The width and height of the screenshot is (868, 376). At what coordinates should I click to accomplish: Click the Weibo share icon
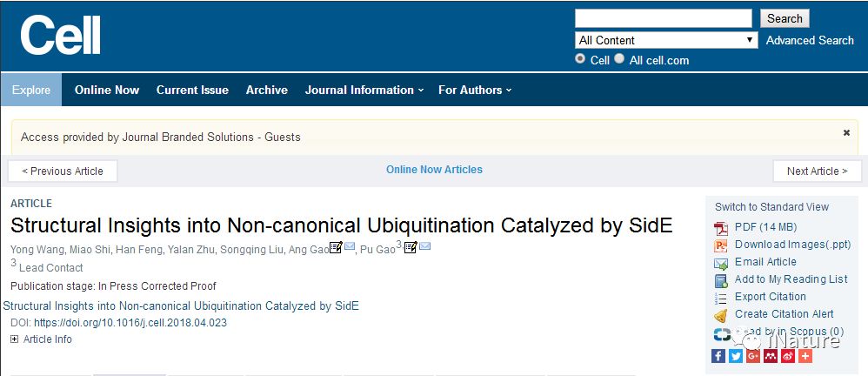click(788, 355)
